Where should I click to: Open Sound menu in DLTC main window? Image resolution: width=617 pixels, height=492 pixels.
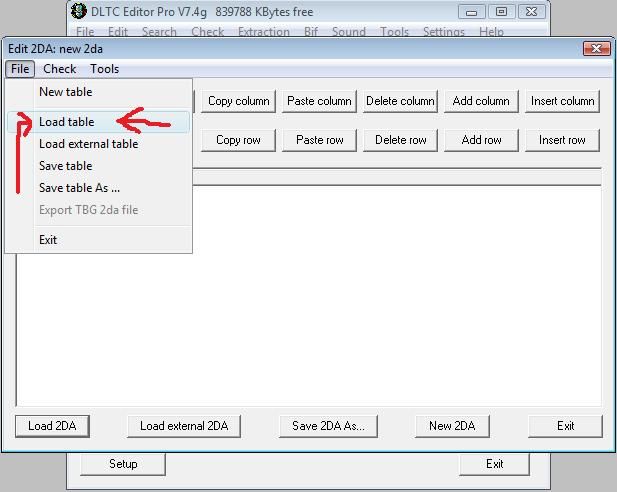tap(349, 31)
